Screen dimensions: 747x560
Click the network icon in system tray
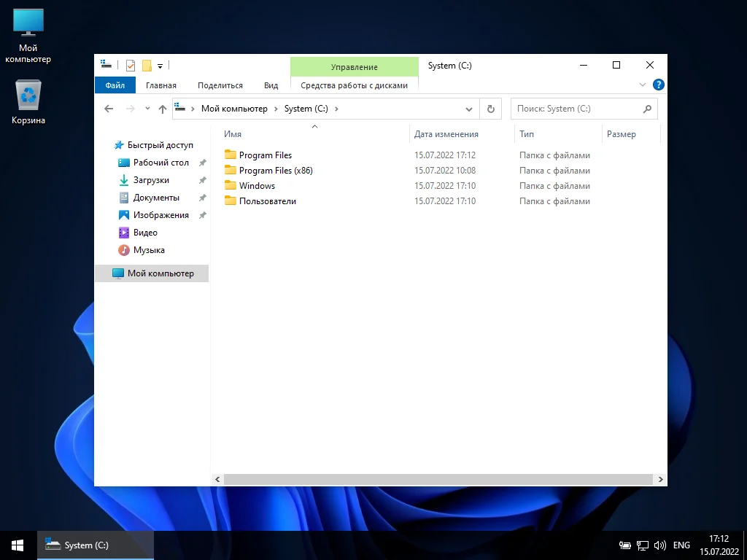coord(643,545)
